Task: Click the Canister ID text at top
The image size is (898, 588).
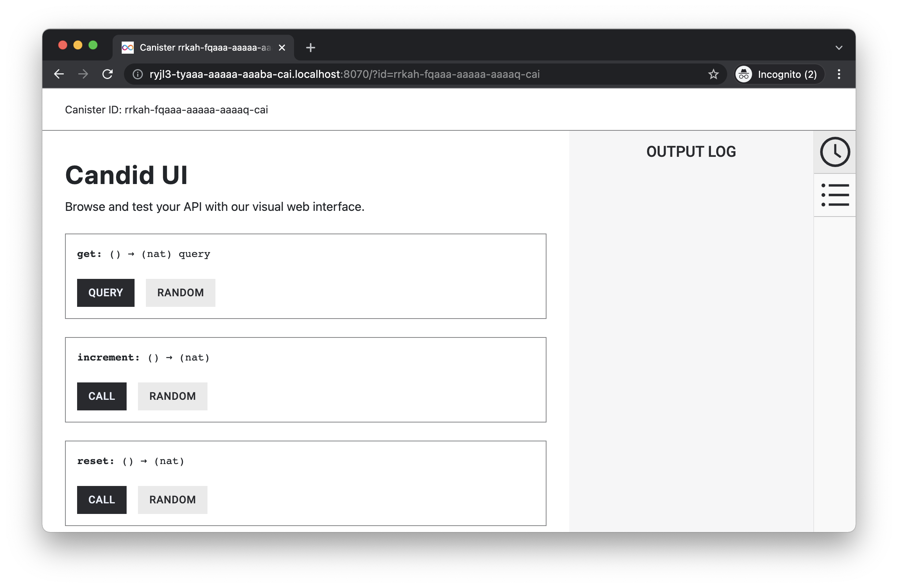Action: [167, 110]
